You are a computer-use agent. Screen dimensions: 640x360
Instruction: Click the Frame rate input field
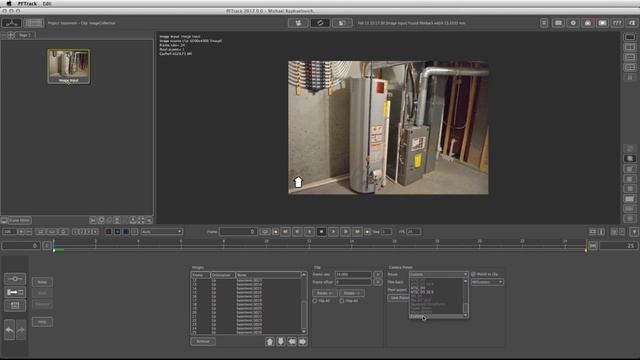point(353,274)
